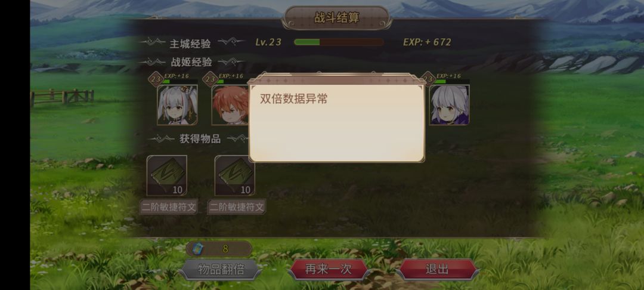Select the first 二阶敏捷符文 item icon
The height and width of the screenshot is (290, 644).
pyautogui.click(x=167, y=175)
